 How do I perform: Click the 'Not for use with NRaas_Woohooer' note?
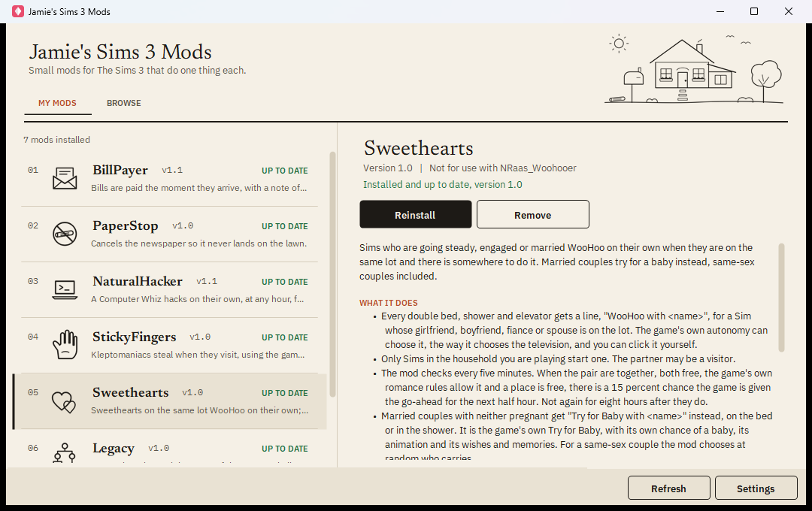502,168
